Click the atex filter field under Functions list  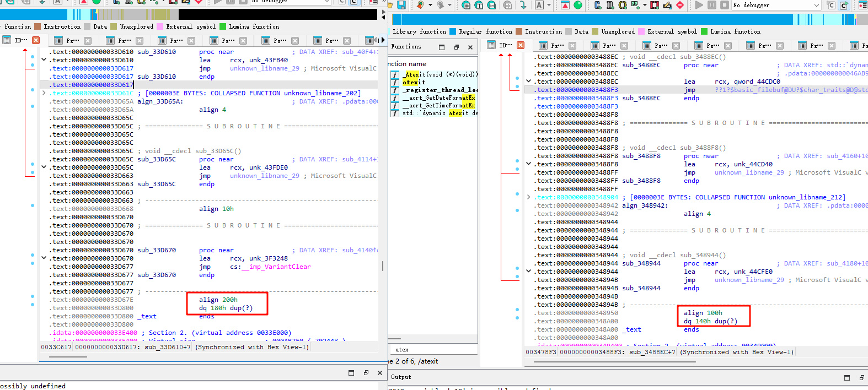pyautogui.click(x=433, y=350)
